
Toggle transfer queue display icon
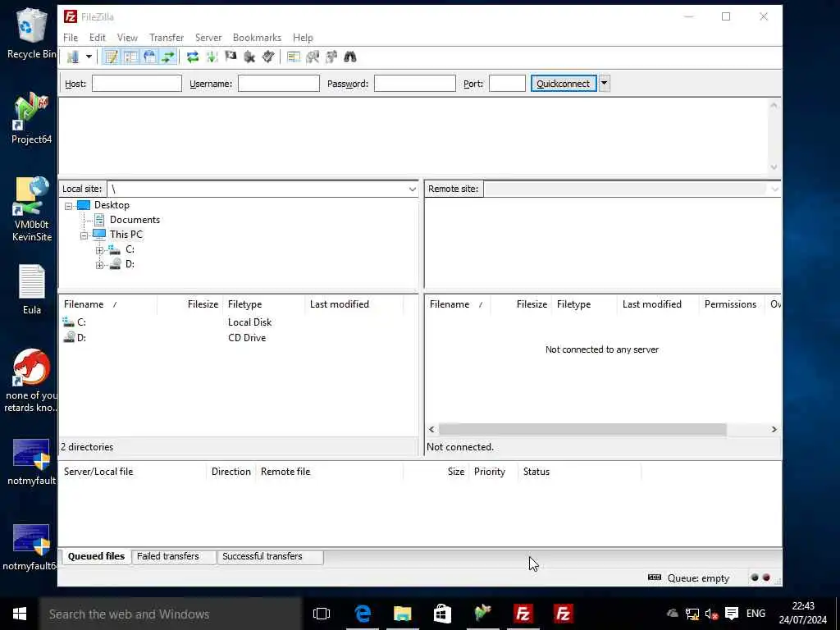pos(168,57)
